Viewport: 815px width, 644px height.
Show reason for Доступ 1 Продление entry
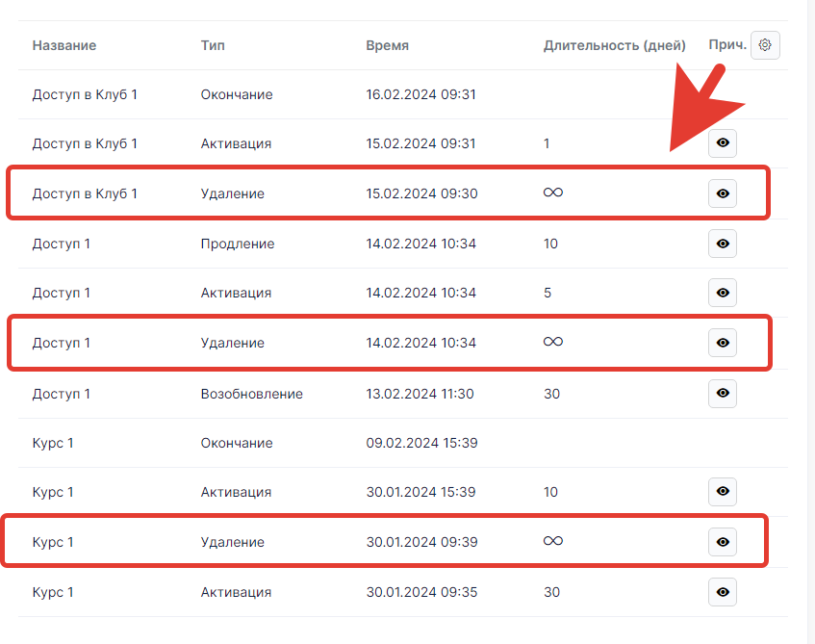723,244
